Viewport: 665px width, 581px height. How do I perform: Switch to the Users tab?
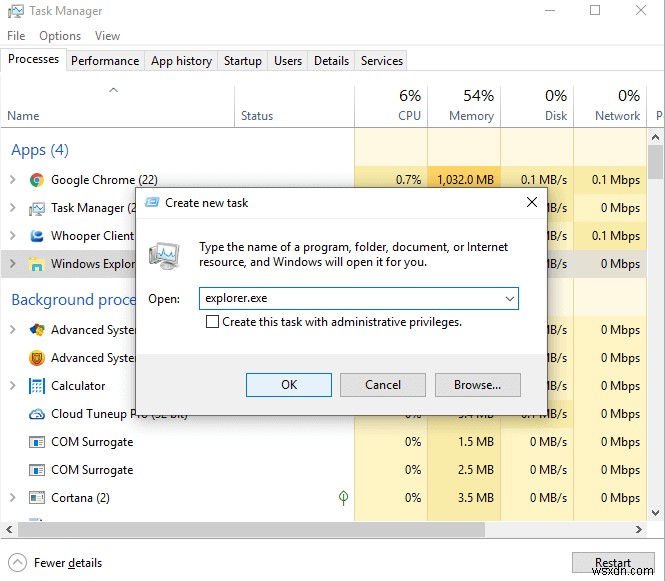pyautogui.click(x=288, y=61)
